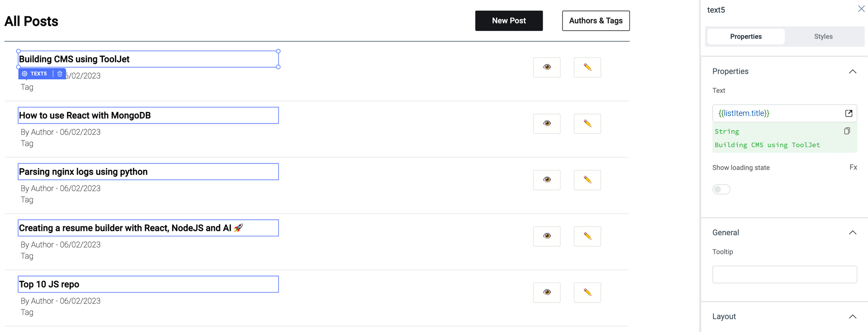868x332 pixels.
Task: View the How to use React with MongoDB post
Action: 546,124
